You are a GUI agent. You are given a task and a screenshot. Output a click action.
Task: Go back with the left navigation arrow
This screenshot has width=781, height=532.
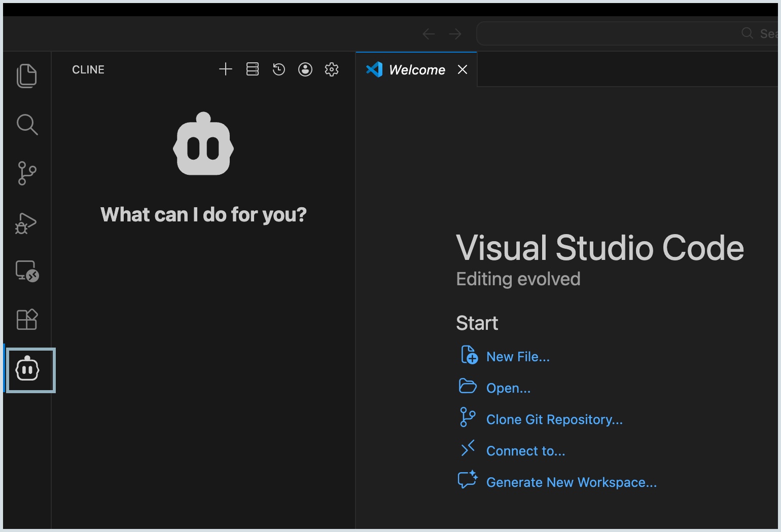click(429, 34)
